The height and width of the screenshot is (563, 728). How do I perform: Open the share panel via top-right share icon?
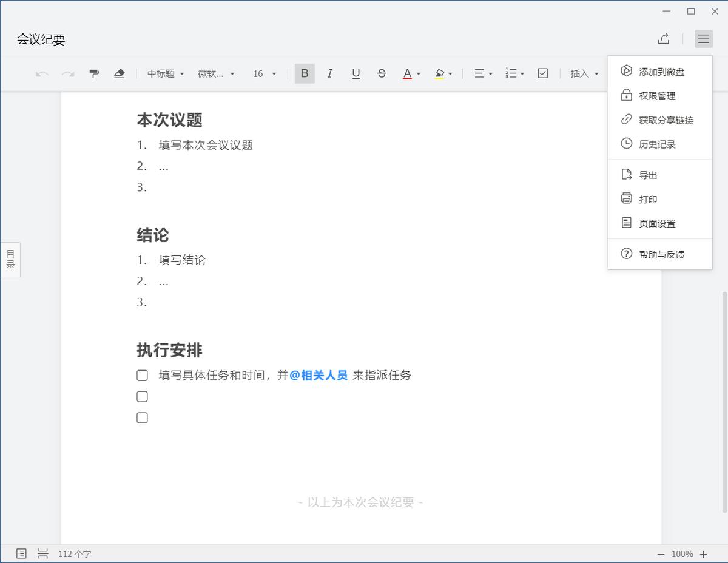664,38
